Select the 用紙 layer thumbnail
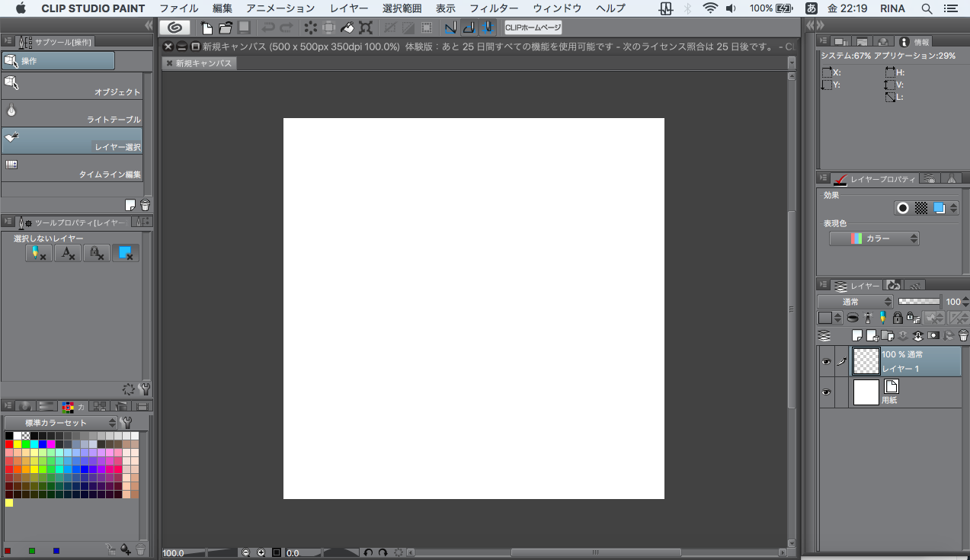970x560 pixels. tap(866, 392)
